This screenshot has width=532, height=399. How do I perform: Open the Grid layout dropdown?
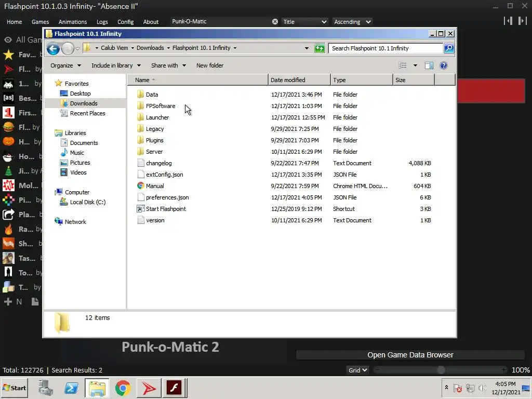coord(357,370)
